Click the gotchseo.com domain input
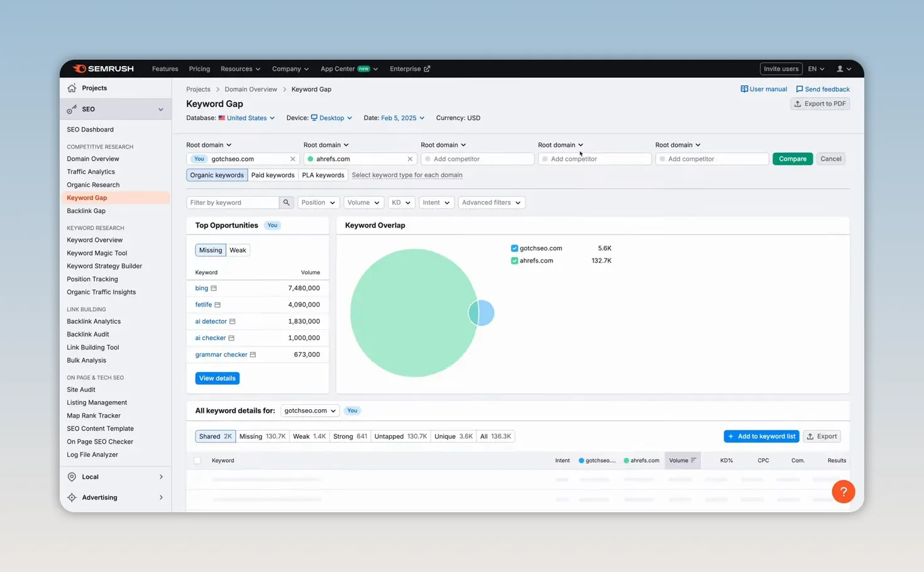924x572 pixels. click(x=243, y=159)
